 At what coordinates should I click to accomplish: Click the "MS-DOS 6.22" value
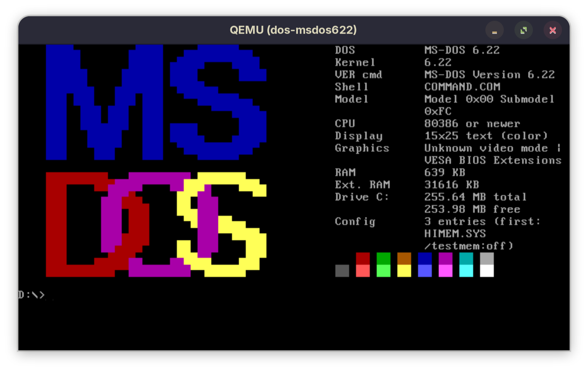pyautogui.click(x=462, y=50)
